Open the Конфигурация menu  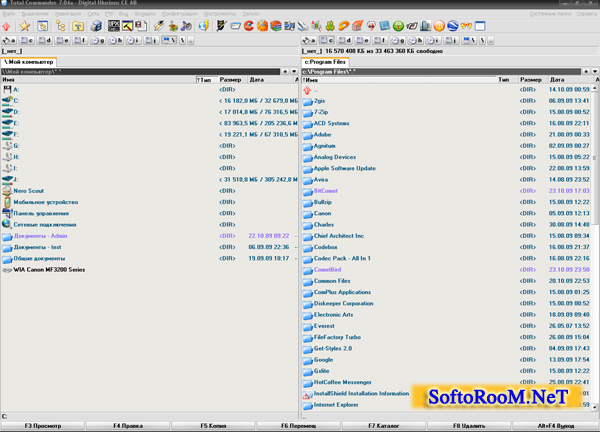click(x=179, y=14)
